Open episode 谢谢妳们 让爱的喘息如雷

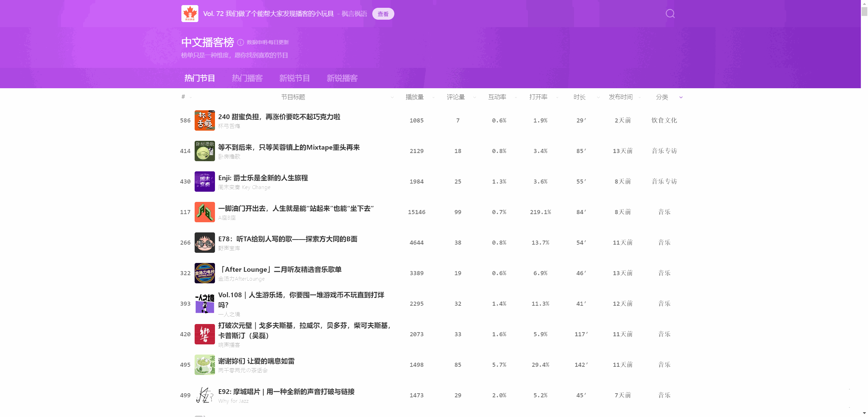pos(256,361)
